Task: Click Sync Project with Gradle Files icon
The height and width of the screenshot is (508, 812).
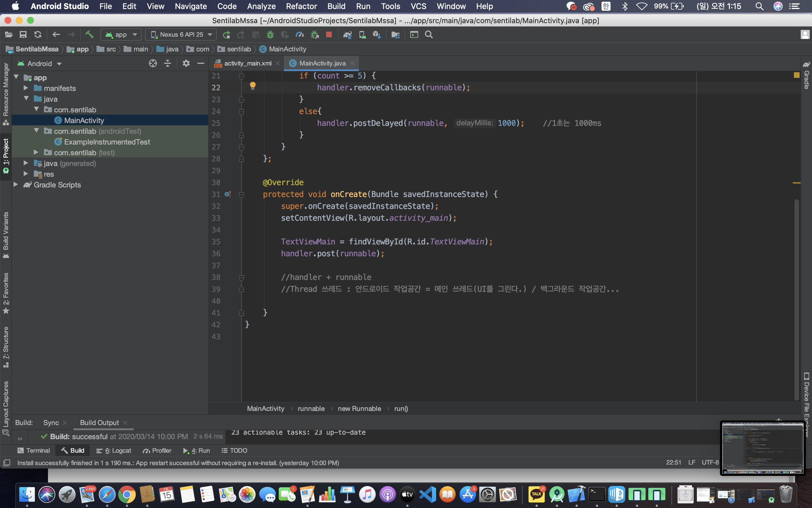Action: tap(347, 35)
